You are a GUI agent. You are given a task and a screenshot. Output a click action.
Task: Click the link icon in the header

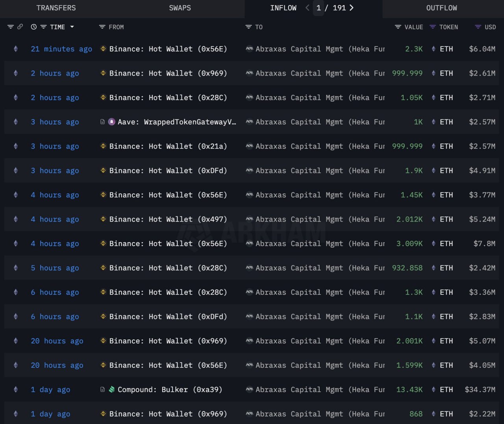[20, 27]
